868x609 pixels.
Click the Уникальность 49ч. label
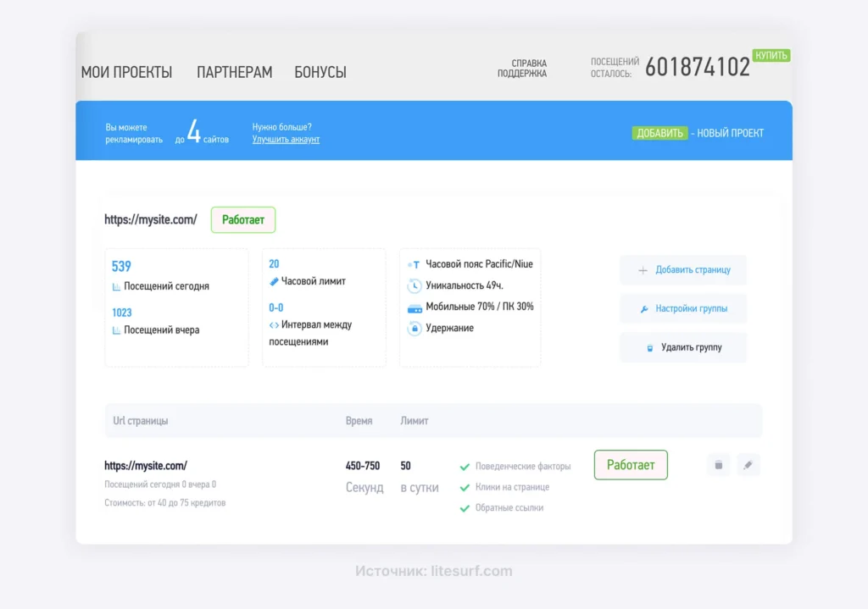(465, 285)
